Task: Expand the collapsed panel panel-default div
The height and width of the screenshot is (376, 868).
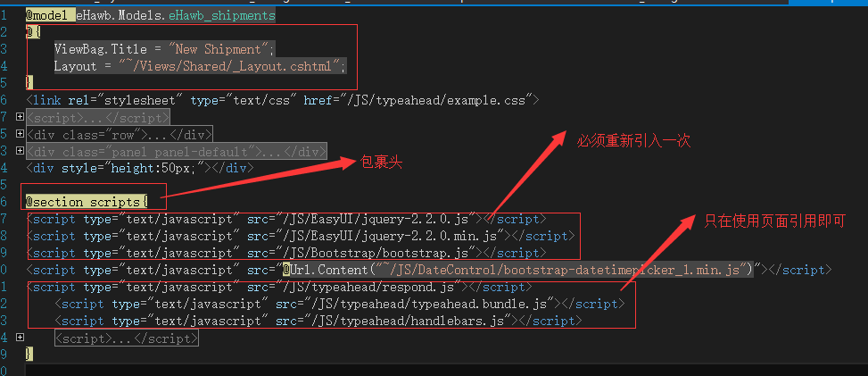Action: 20,150
